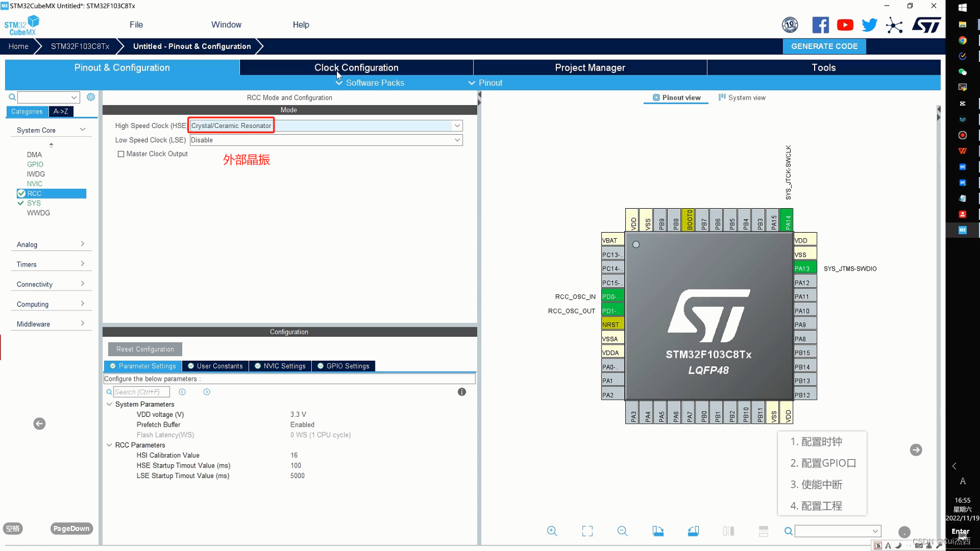Screen dimensions: 980x551
Task: Open File Explorer from taskbar
Action: (962, 24)
